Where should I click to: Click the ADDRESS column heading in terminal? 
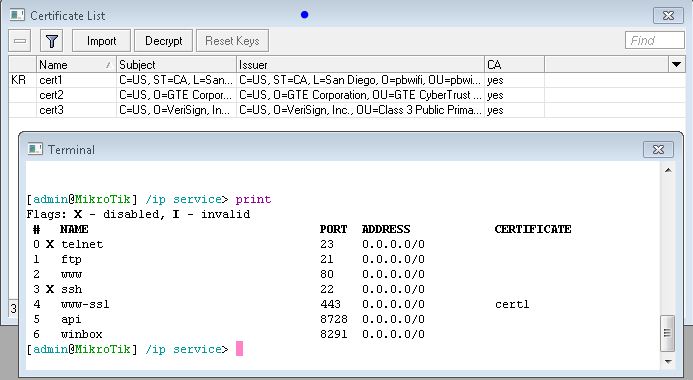[x=386, y=229]
